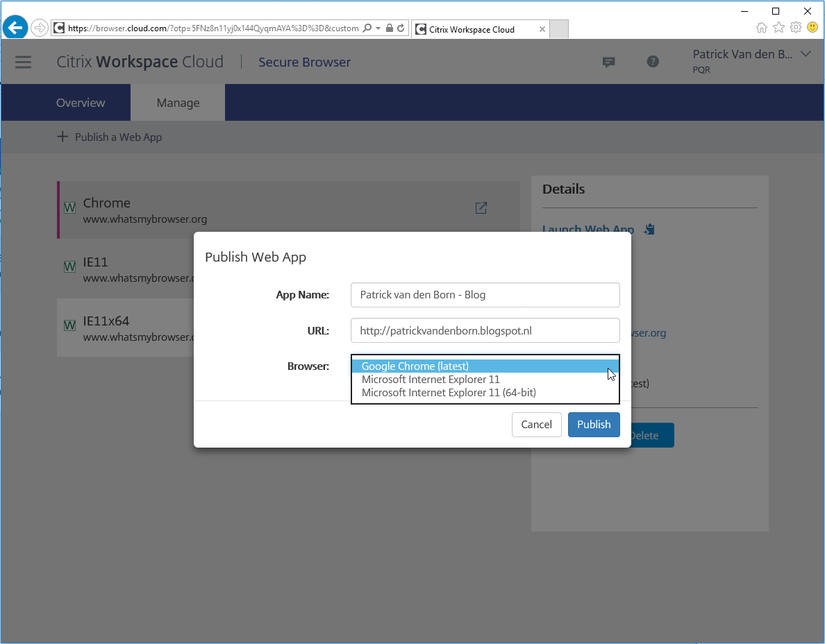
Task: Go to the browser home page icon
Action: 761,27
